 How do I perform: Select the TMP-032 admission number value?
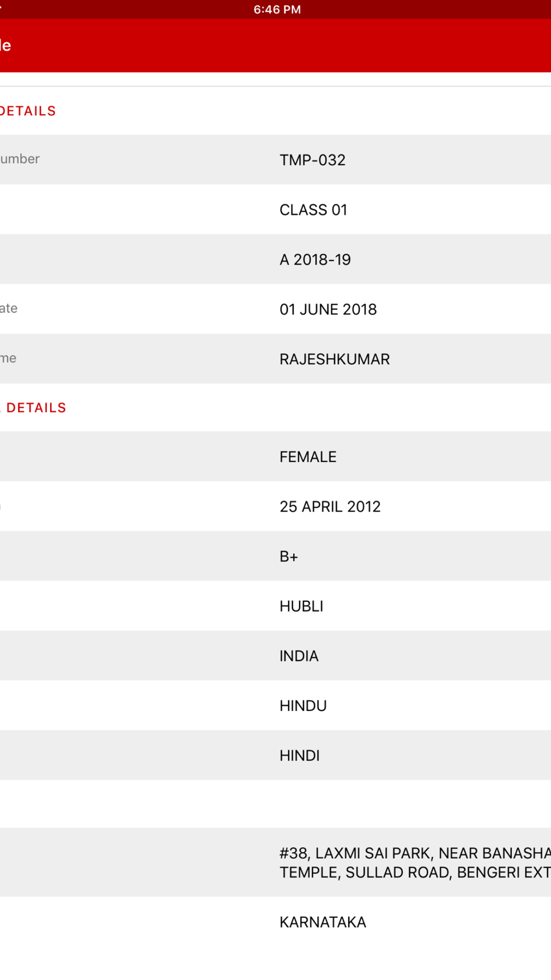312,160
